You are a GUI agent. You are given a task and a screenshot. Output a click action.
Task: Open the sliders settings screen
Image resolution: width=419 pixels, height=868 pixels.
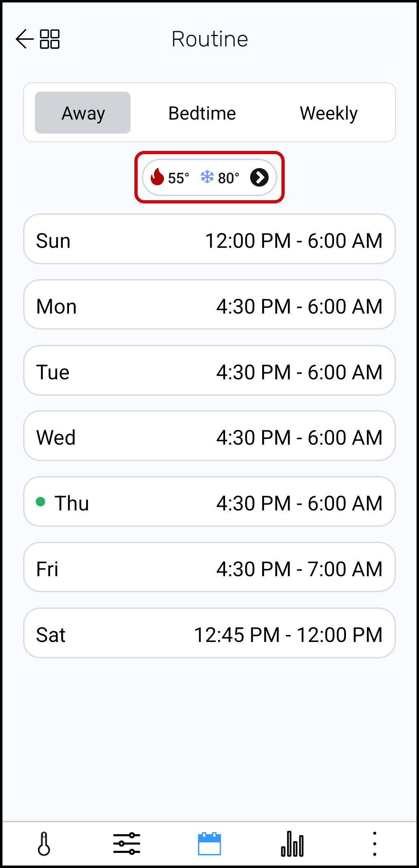[x=127, y=844]
